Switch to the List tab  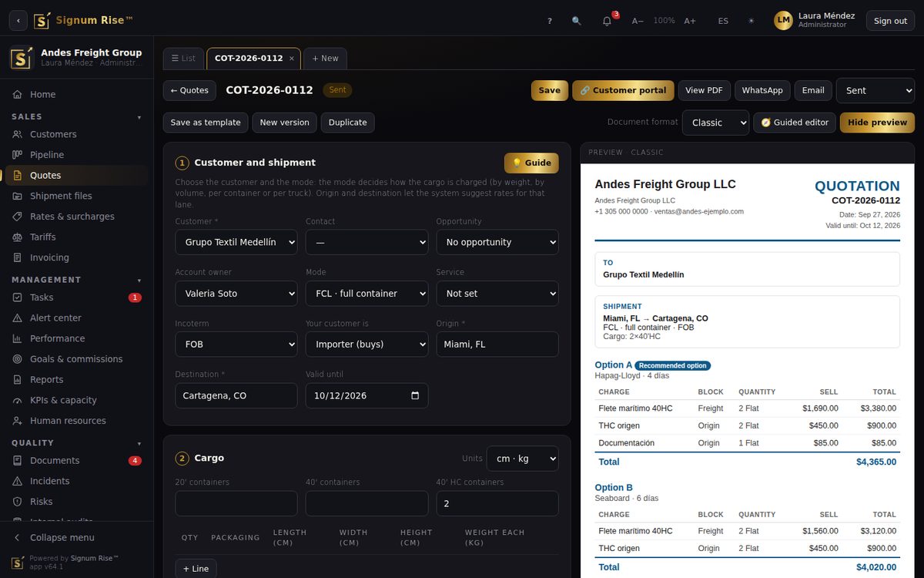point(183,59)
